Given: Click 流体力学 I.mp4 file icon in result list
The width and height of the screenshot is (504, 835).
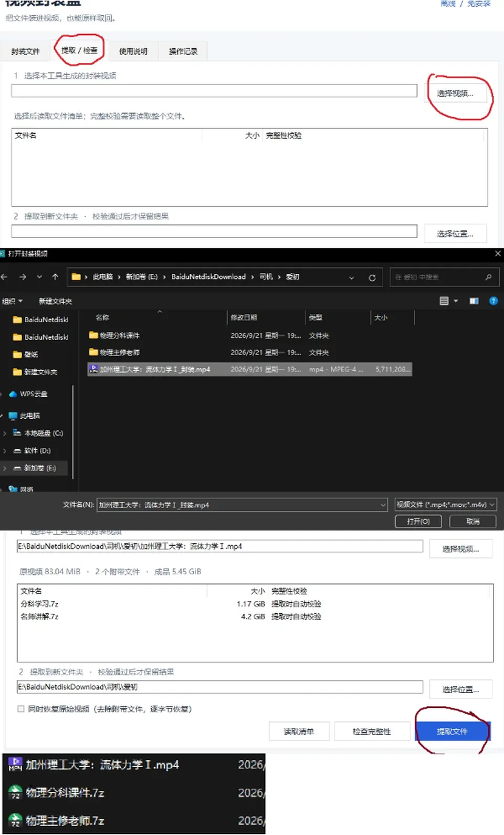Looking at the screenshot, I should (15, 764).
